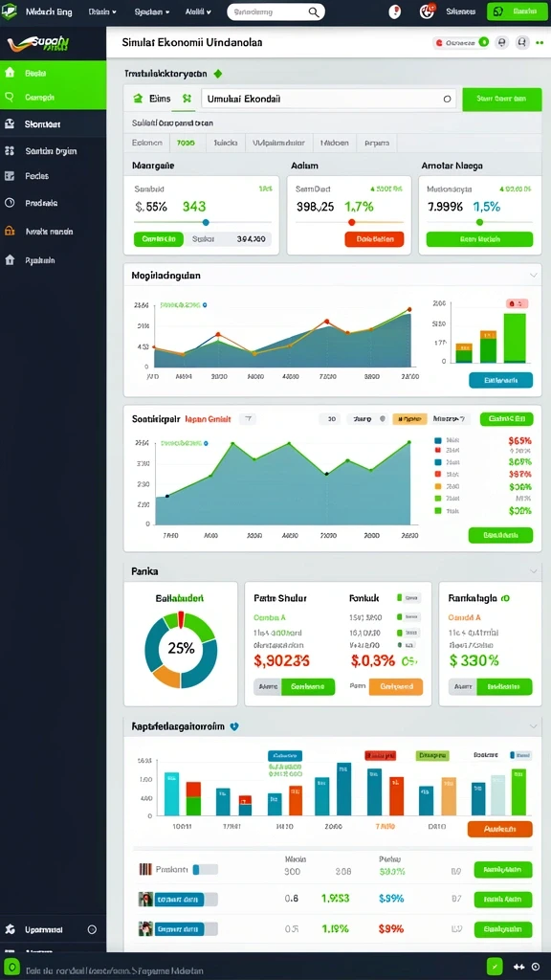Click the building icon beside Ryahain
Viewport: 551px width, 980px height.
click(10, 259)
